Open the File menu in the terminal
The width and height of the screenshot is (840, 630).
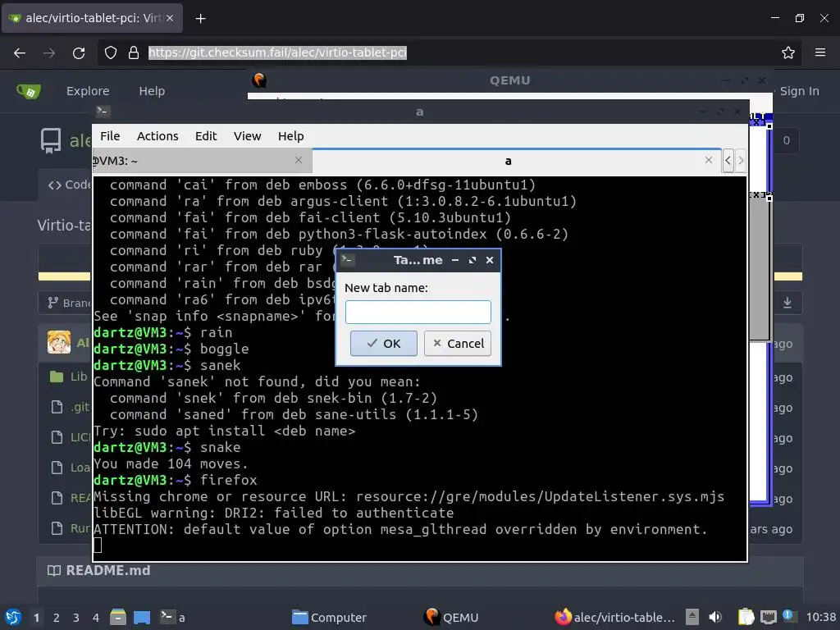[x=110, y=136]
